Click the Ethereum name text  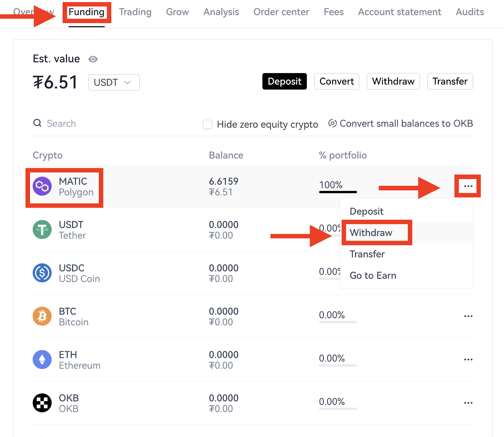pos(80,365)
